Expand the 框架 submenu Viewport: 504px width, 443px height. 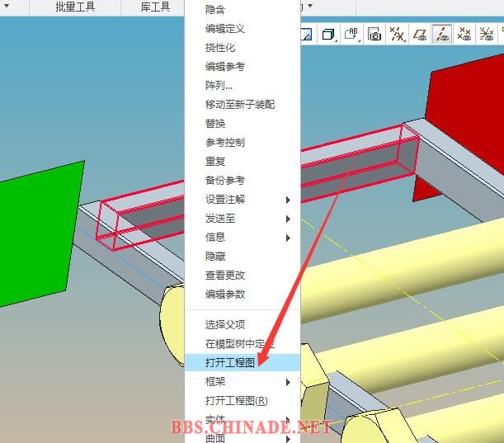point(243,382)
